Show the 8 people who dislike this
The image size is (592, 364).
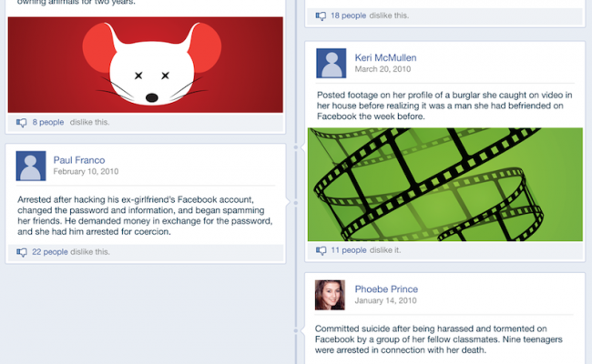click(48, 122)
